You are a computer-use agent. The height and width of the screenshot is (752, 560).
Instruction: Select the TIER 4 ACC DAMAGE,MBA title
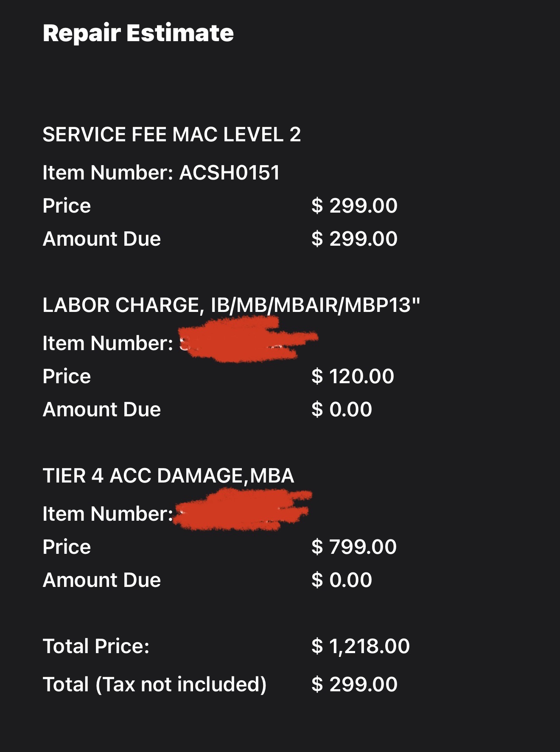tap(168, 476)
